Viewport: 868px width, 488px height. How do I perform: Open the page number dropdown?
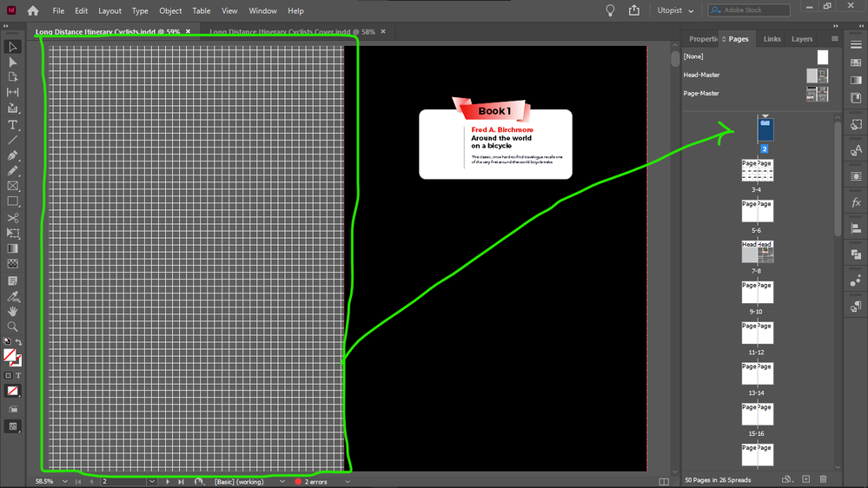[x=152, y=482]
